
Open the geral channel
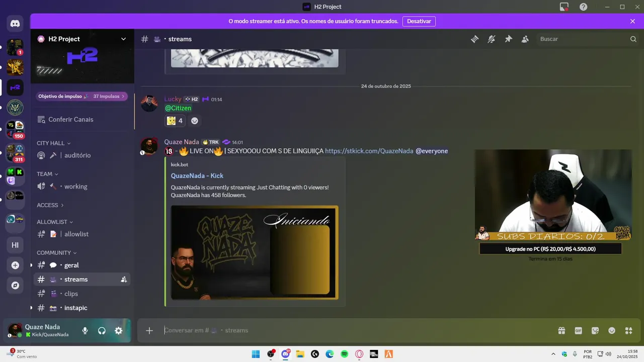[x=83, y=265]
